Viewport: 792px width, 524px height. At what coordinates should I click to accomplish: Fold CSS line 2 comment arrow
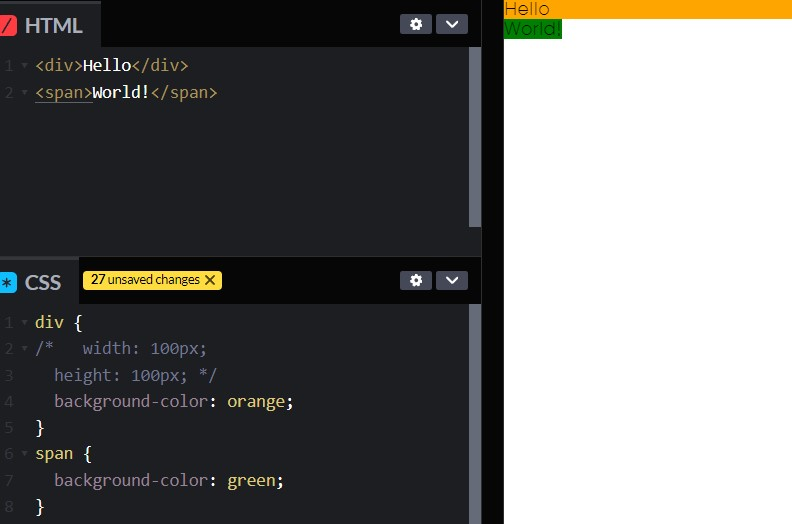(x=24, y=349)
